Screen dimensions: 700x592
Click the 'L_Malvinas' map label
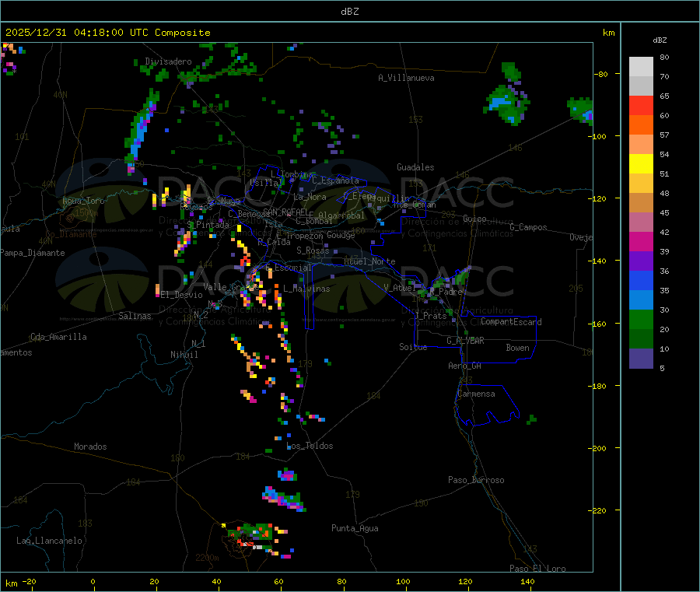pos(306,289)
